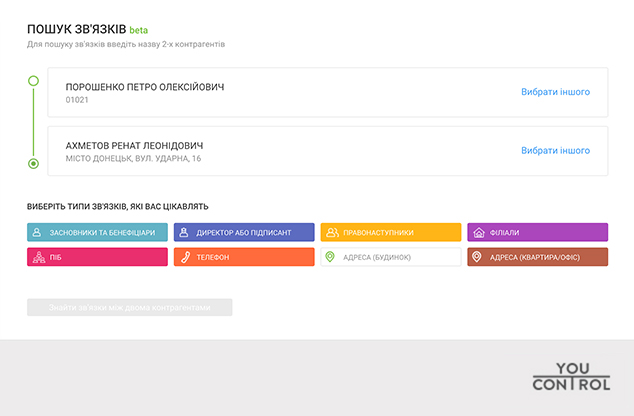Click the 01021 code text
Viewport: 634px width, 416px height.
(77, 100)
